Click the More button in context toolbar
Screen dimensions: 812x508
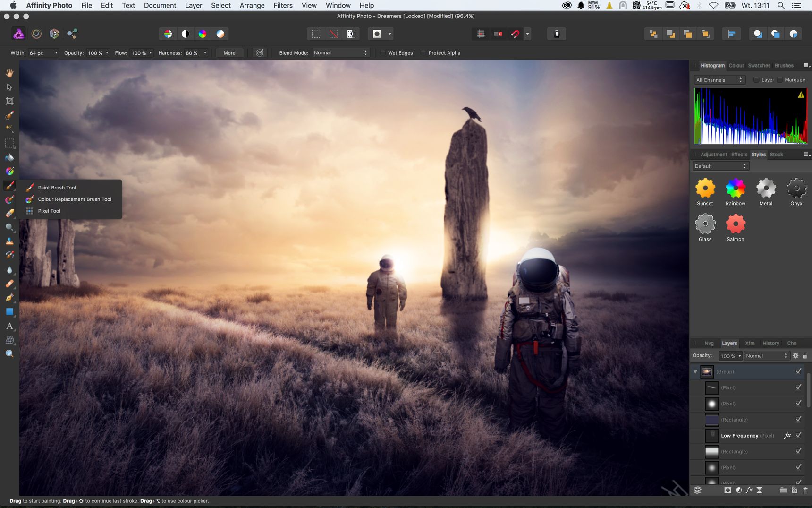click(x=229, y=53)
